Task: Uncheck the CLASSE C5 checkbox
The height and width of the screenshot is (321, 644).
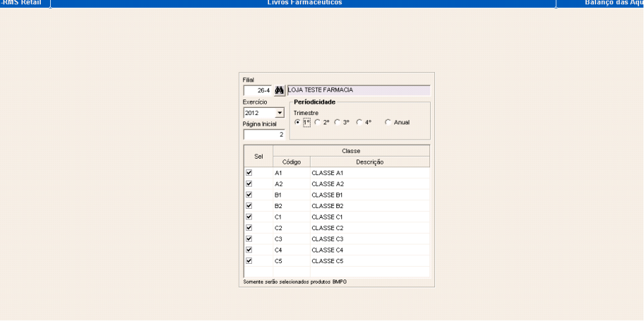Action: [249, 261]
